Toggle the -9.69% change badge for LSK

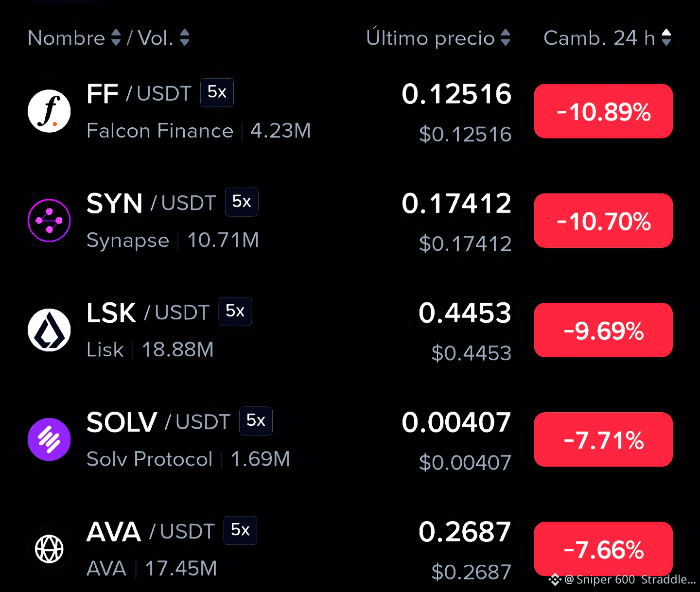point(603,330)
